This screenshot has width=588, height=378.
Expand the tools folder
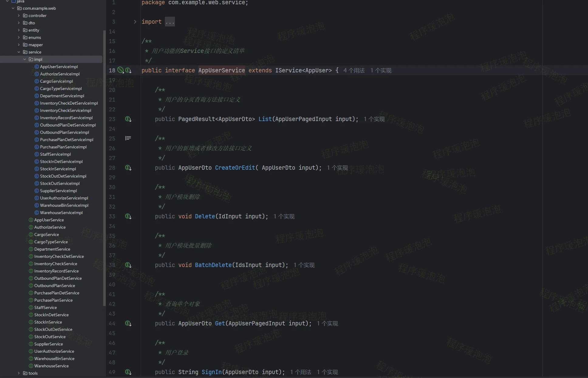click(19, 373)
